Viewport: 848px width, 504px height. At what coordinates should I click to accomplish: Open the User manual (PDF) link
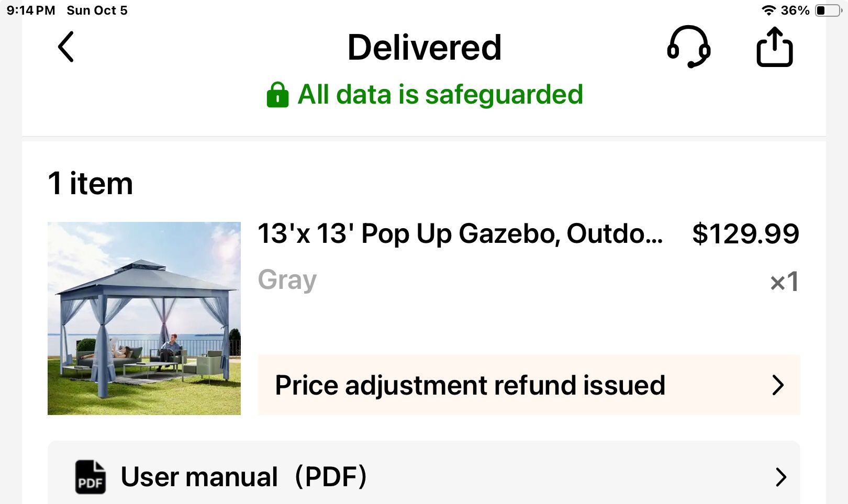[243, 477]
